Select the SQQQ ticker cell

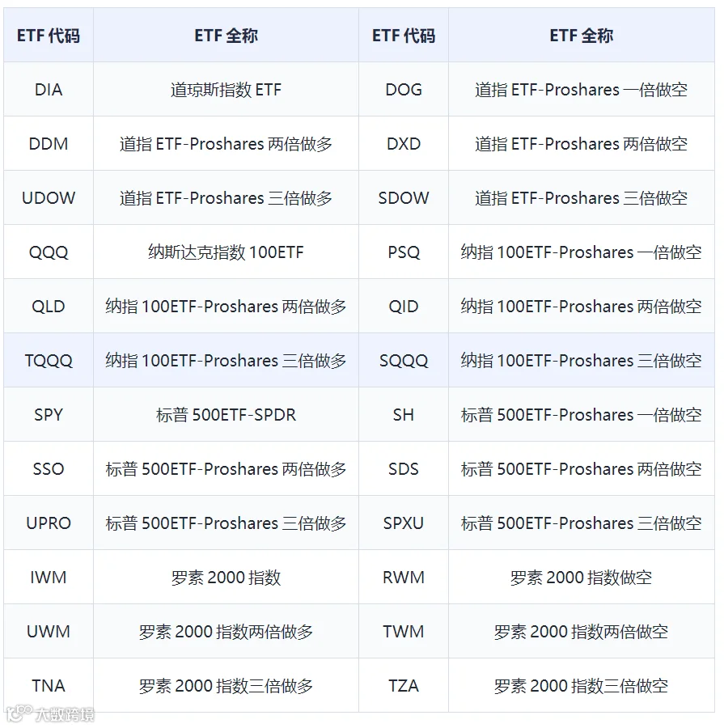pos(404,360)
